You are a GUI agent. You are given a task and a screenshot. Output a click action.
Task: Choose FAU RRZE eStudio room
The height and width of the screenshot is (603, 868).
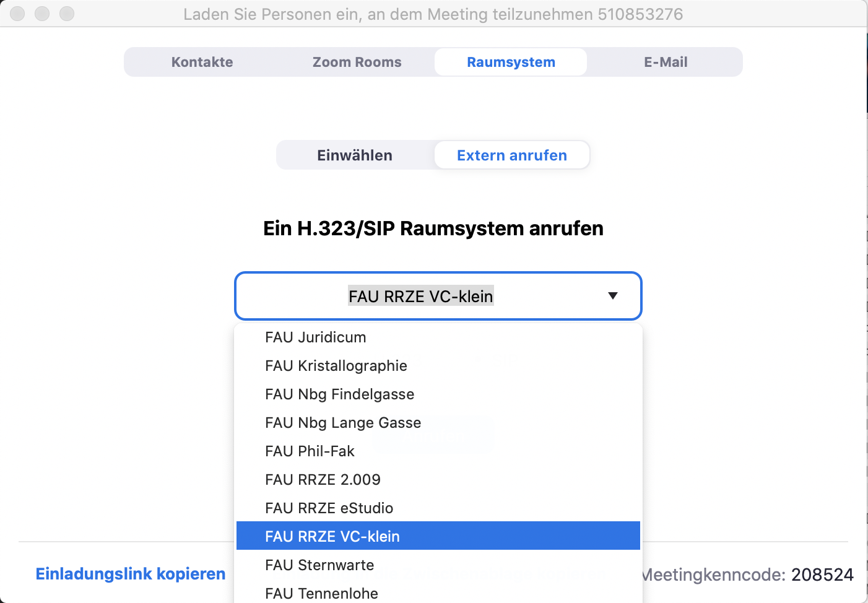pos(329,508)
